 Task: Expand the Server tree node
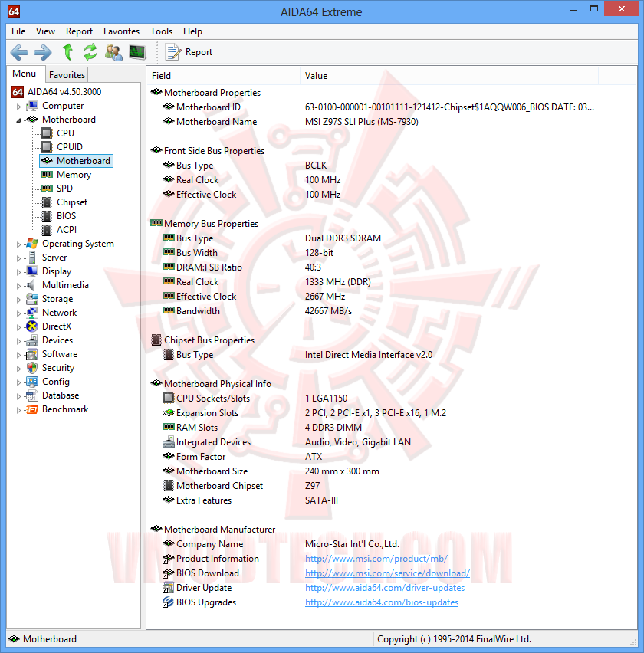point(18,258)
